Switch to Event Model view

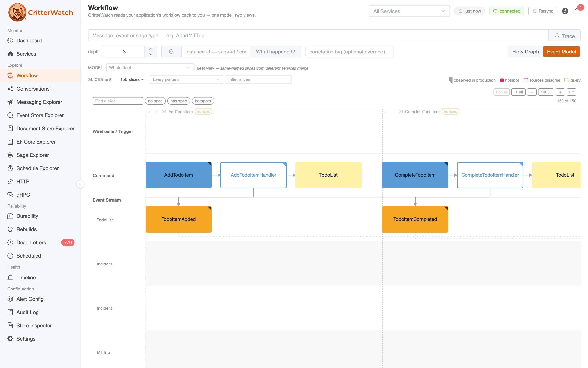pyautogui.click(x=561, y=52)
